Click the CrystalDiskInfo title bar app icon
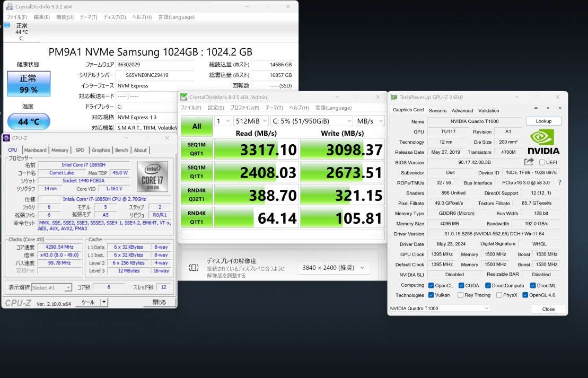This screenshot has height=378, width=588. (x=10, y=6)
